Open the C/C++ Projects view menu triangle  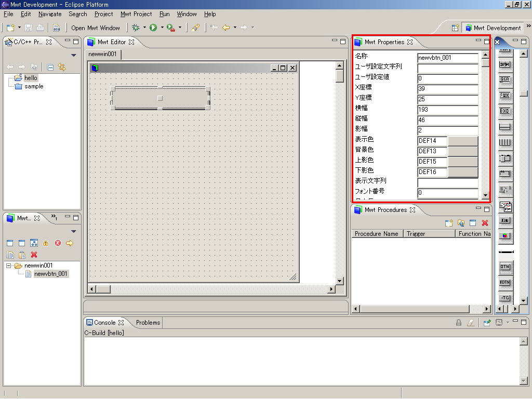[x=74, y=55]
